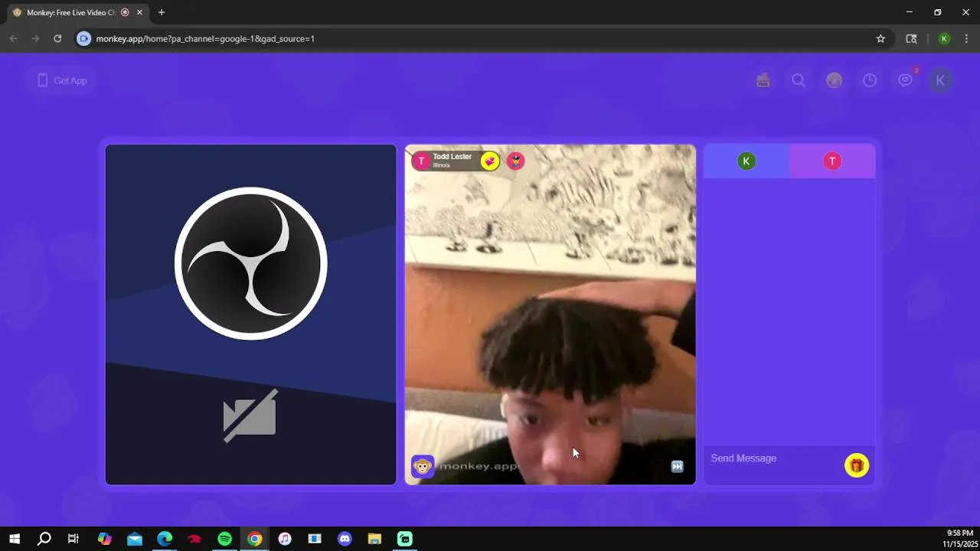This screenshot has width=980, height=551.
Task: Click the clock showing 9:58 PM
Action: 959,533
